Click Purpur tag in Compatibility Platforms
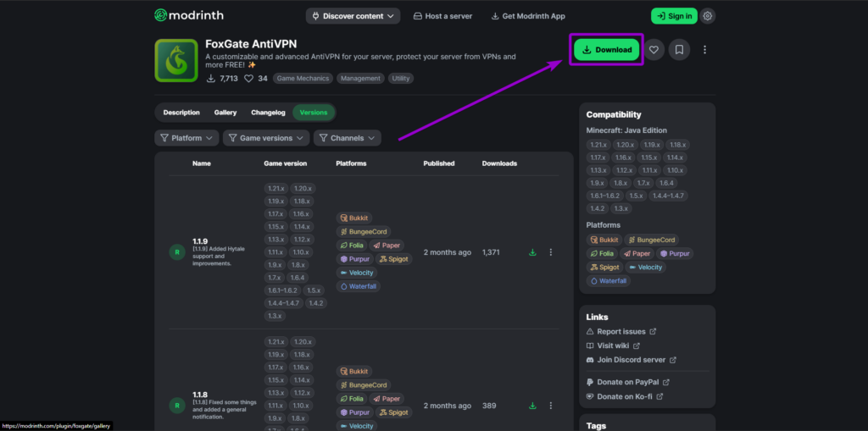The image size is (868, 431). pos(675,254)
